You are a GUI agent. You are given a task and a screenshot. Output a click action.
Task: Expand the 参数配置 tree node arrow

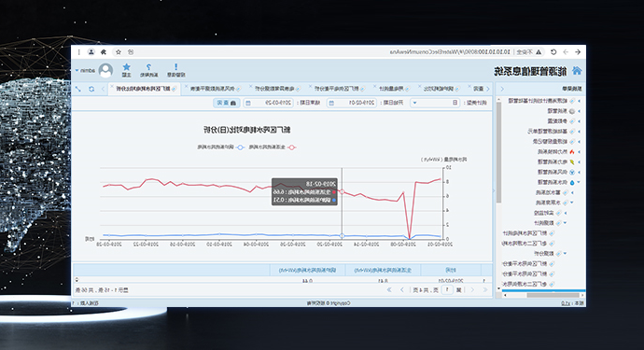579,121
